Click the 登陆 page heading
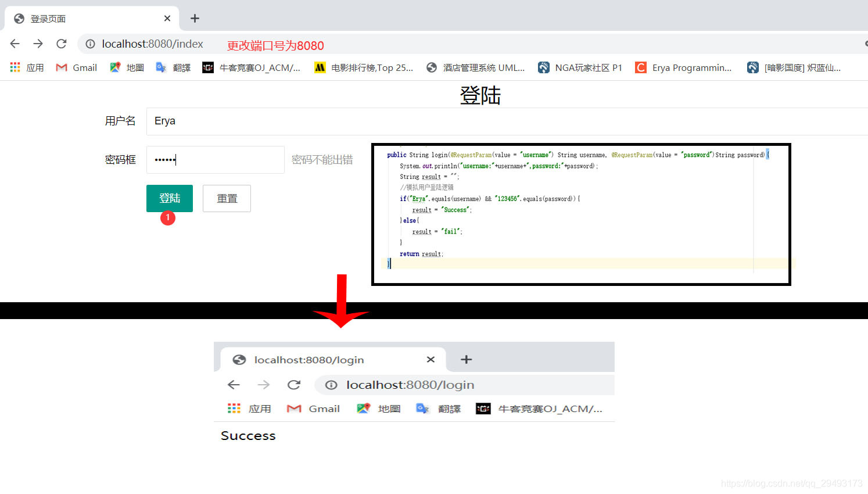 point(480,95)
